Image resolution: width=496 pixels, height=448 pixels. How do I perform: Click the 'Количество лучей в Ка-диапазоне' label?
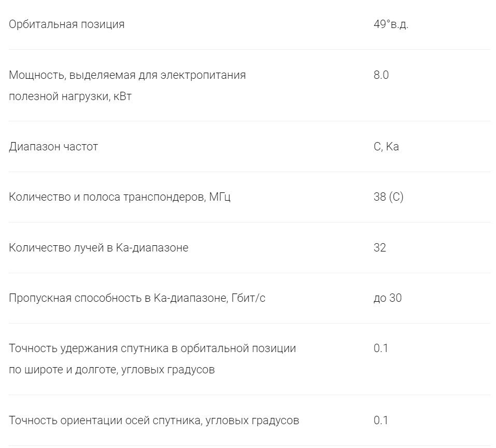[98, 248]
